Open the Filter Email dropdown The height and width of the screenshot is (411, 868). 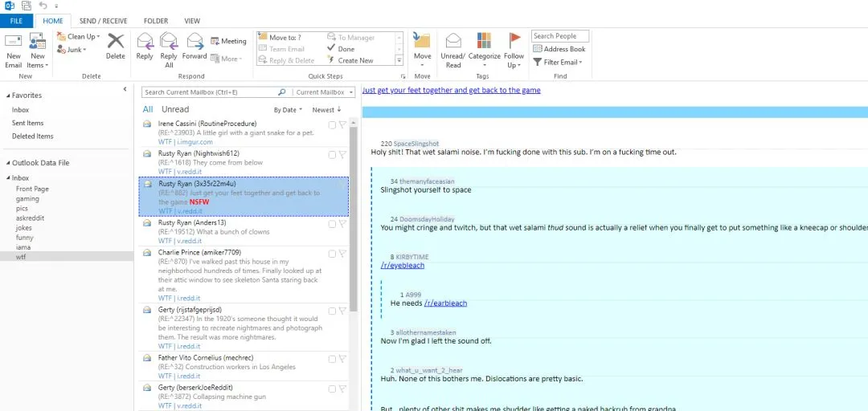(558, 62)
